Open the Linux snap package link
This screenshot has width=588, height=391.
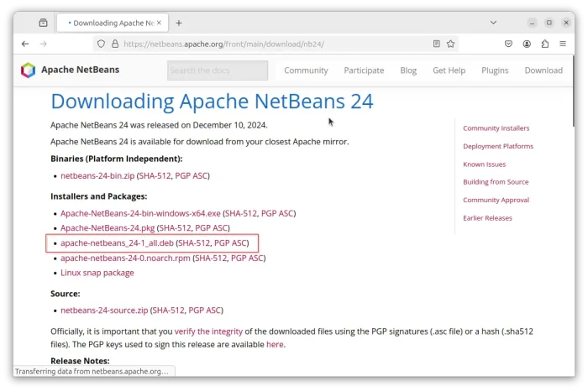click(97, 273)
